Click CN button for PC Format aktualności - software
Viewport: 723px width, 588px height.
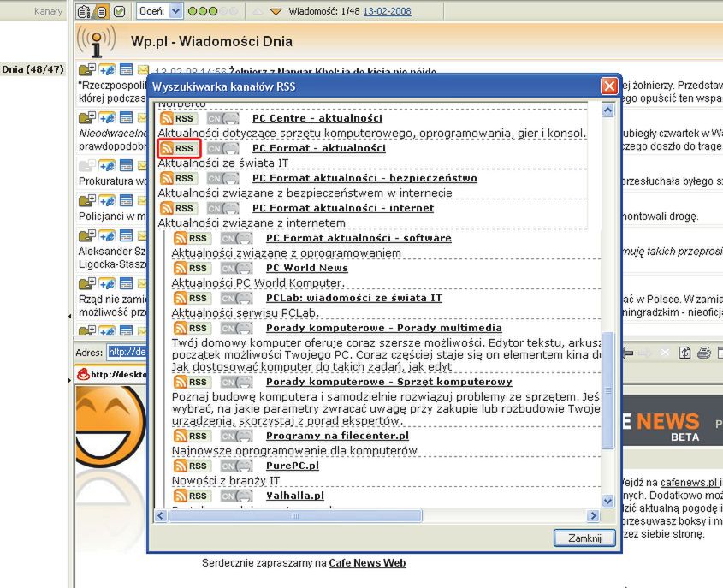tap(236, 239)
